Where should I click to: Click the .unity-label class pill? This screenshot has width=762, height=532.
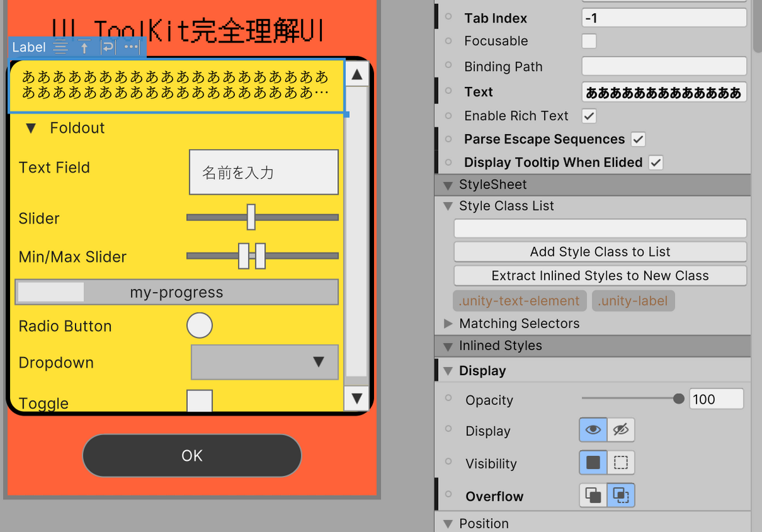[633, 301]
